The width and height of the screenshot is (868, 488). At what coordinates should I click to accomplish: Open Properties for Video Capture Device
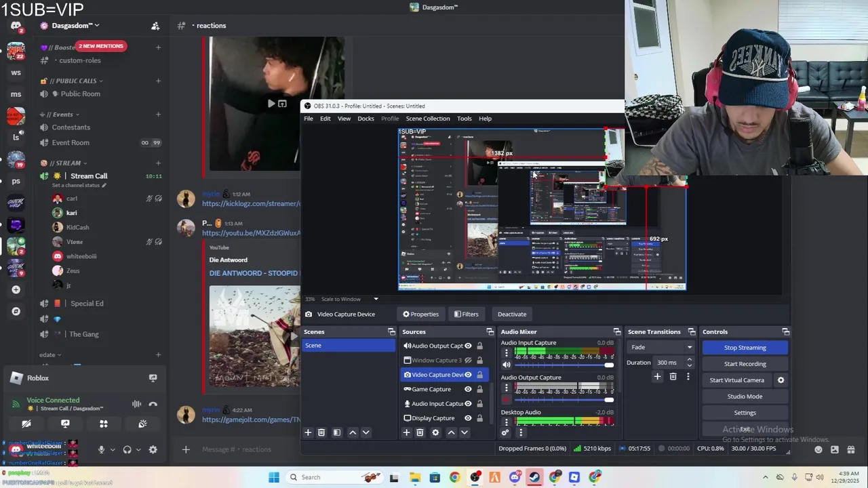(x=420, y=314)
